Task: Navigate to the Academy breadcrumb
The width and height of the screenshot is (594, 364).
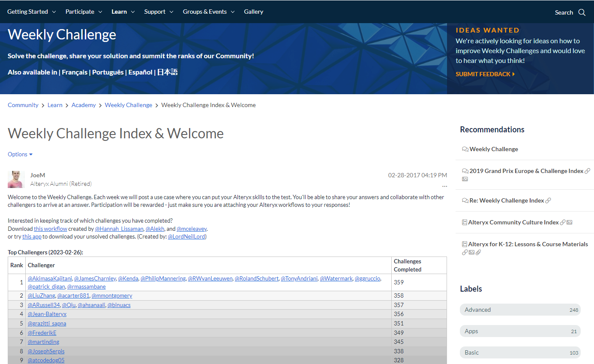Action: (84, 105)
